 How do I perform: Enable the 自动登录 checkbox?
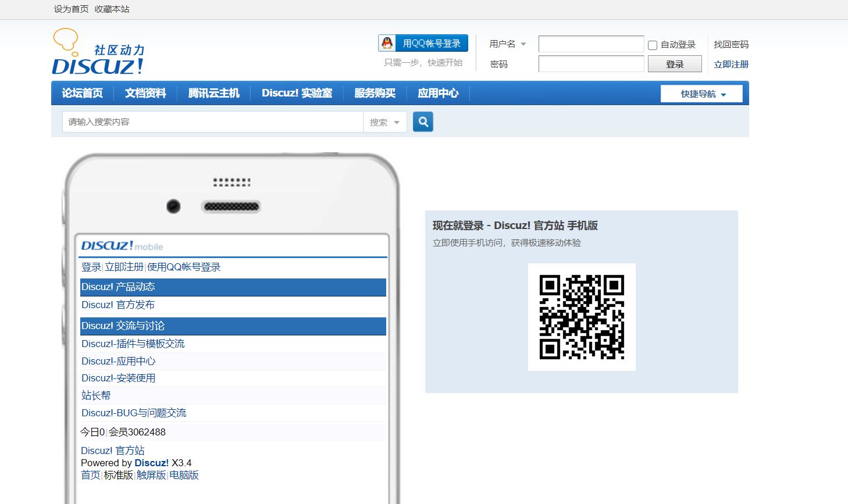(x=653, y=45)
